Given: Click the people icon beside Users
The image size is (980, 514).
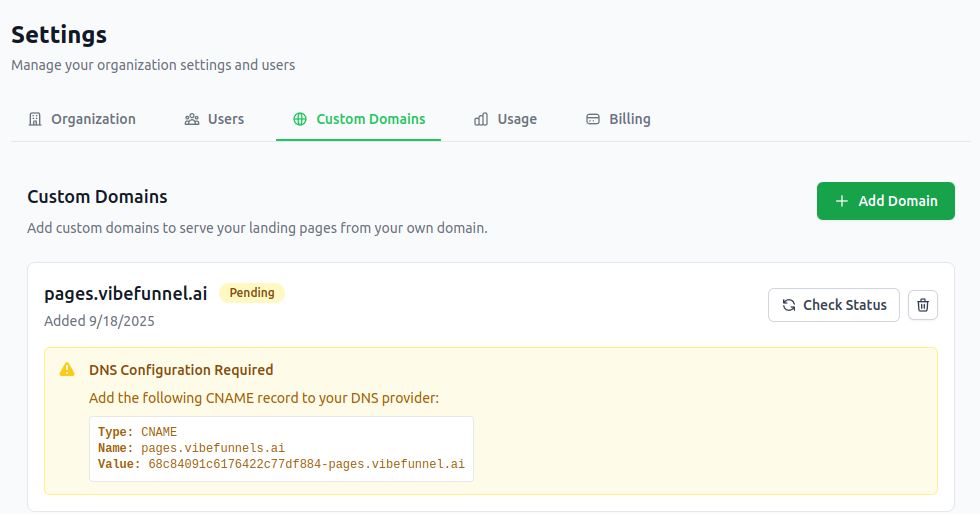Looking at the screenshot, I should [192, 119].
